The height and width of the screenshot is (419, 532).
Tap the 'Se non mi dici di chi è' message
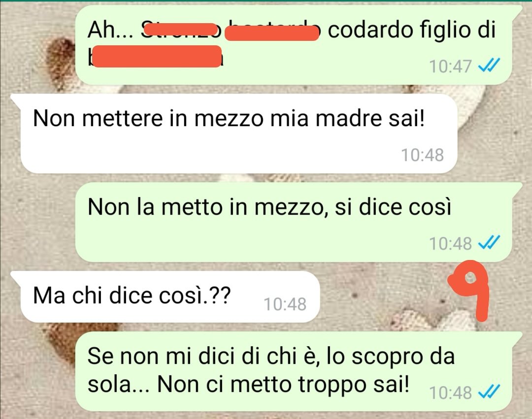[x=294, y=372]
